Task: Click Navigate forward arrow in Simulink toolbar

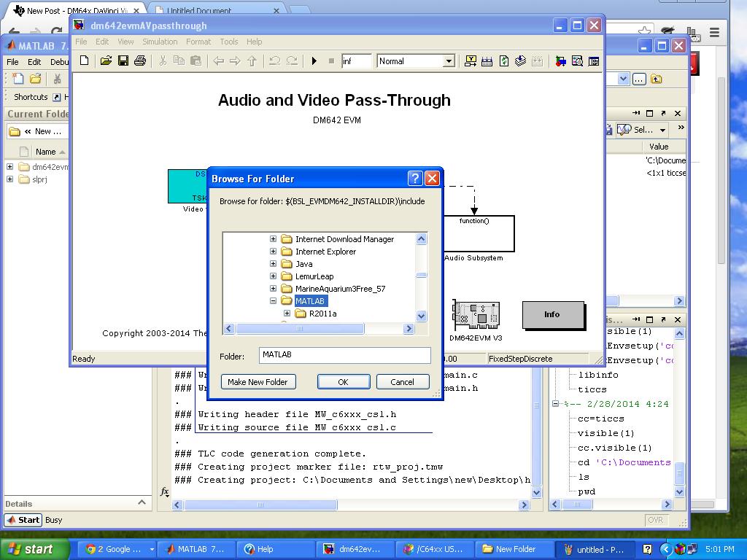Action: [x=235, y=61]
